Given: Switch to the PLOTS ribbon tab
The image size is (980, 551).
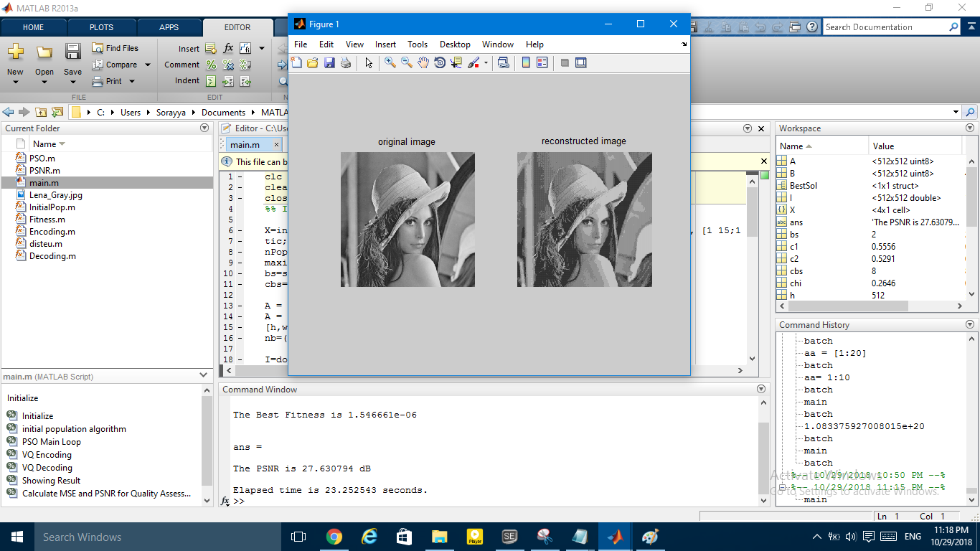Looking at the screenshot, I should click(x=101, y=27).
